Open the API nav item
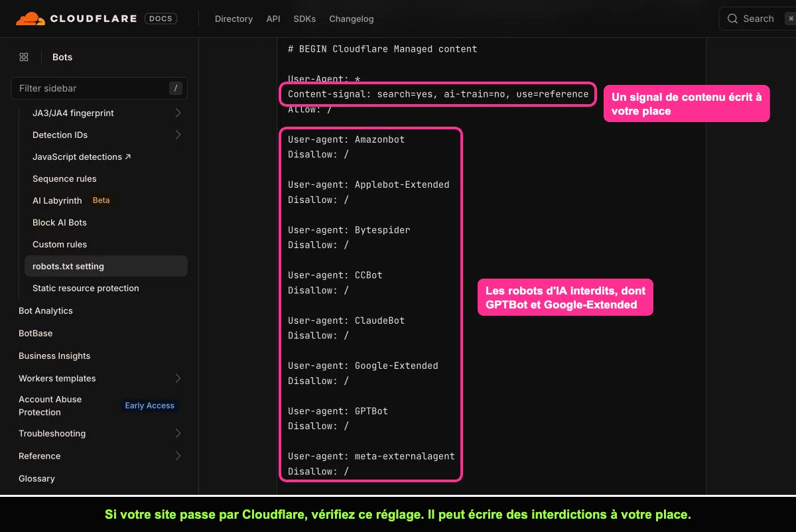The width and height of the screenshot is (796, 532). pos(273,19)
